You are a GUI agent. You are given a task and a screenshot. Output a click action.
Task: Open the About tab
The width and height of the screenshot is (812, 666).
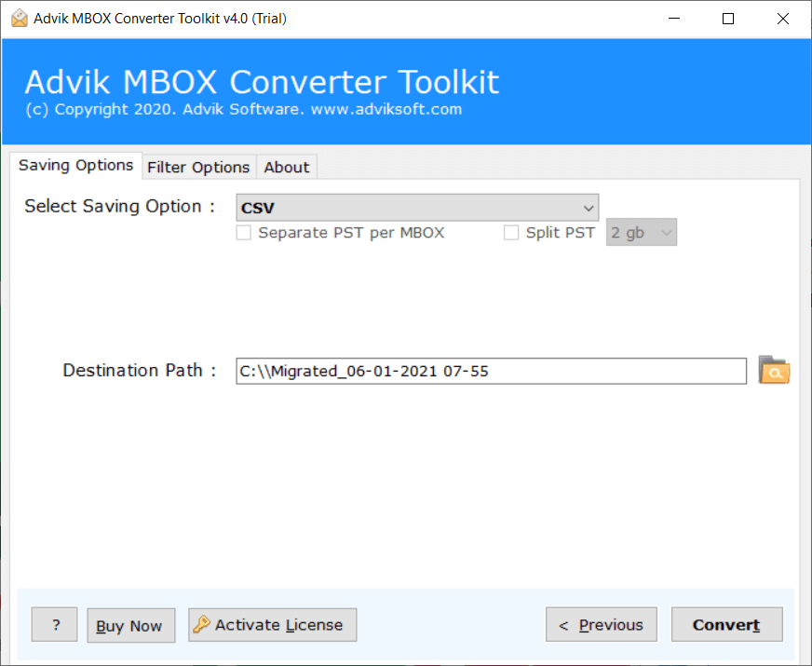click(x=286, y=168)
